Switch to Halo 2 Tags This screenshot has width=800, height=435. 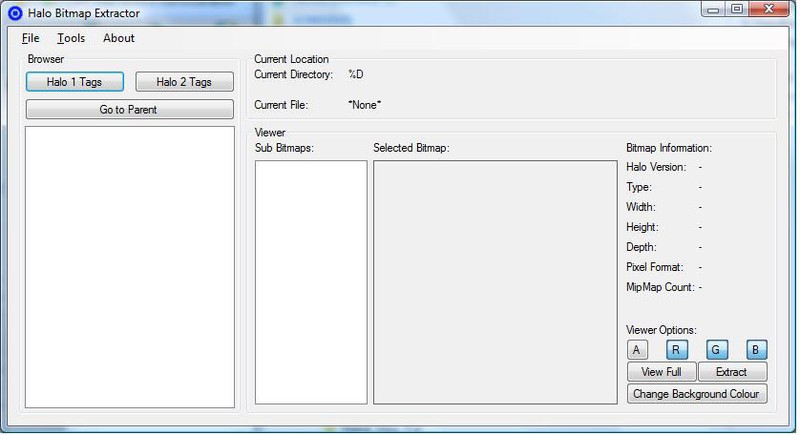click(x=184, y=82)
